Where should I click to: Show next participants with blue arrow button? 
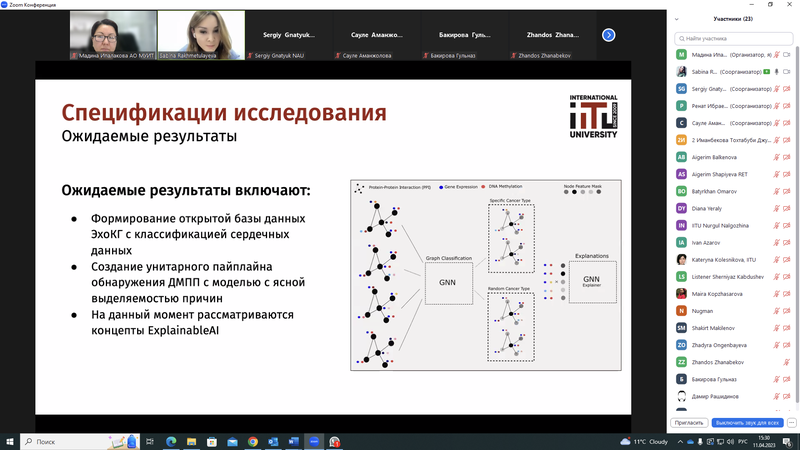(608, 35)
